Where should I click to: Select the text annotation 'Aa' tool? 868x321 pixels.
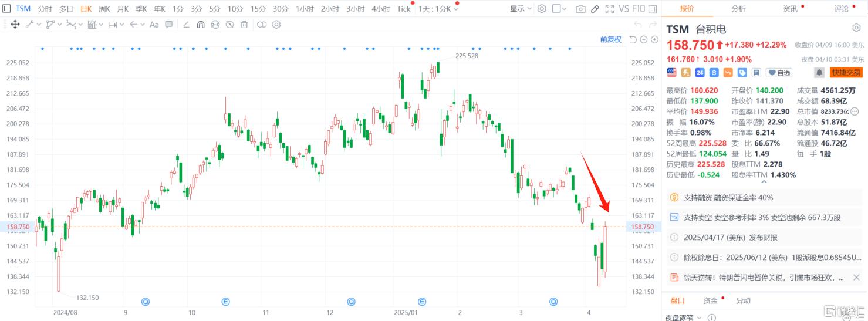(x=154, y=25)
